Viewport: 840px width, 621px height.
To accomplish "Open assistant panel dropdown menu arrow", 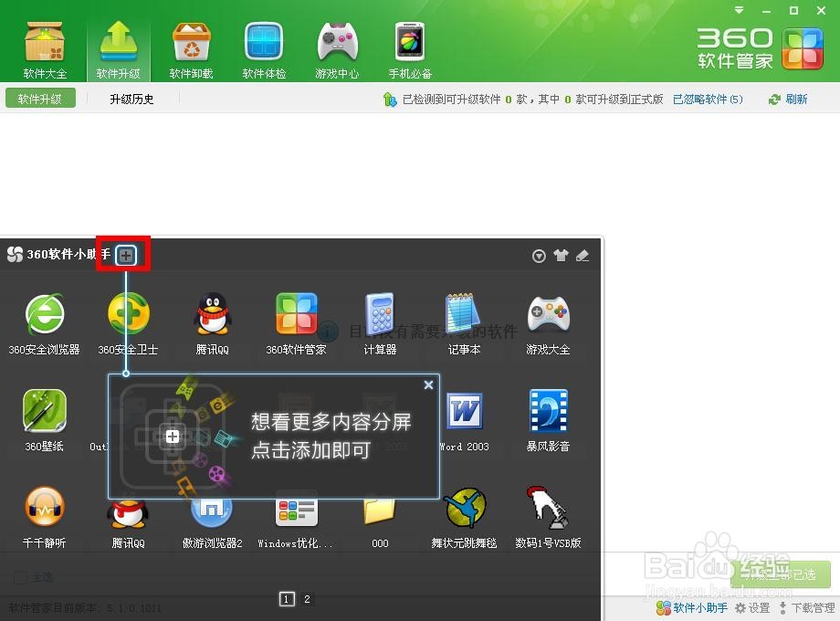I will tap(539, 256).
